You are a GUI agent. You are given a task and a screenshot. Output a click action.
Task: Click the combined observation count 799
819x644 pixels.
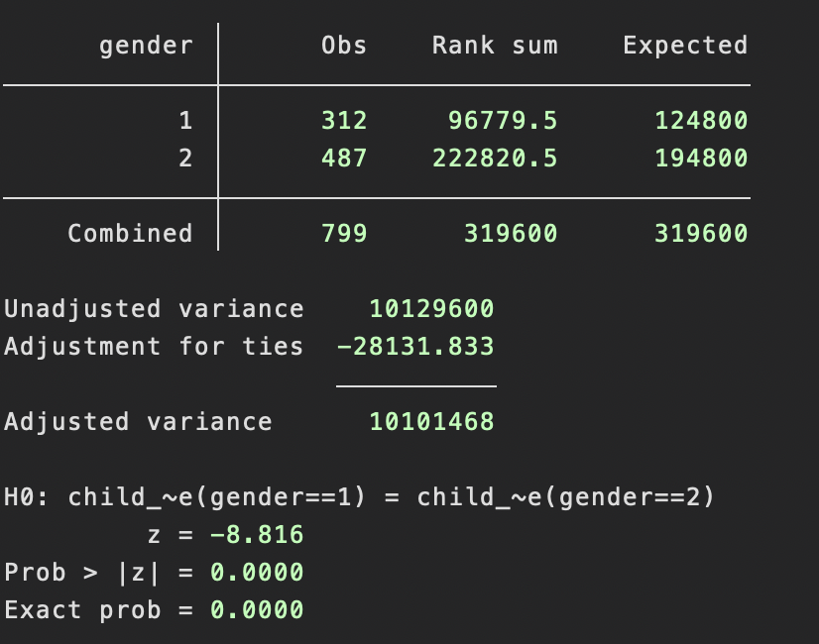point(344,233)
